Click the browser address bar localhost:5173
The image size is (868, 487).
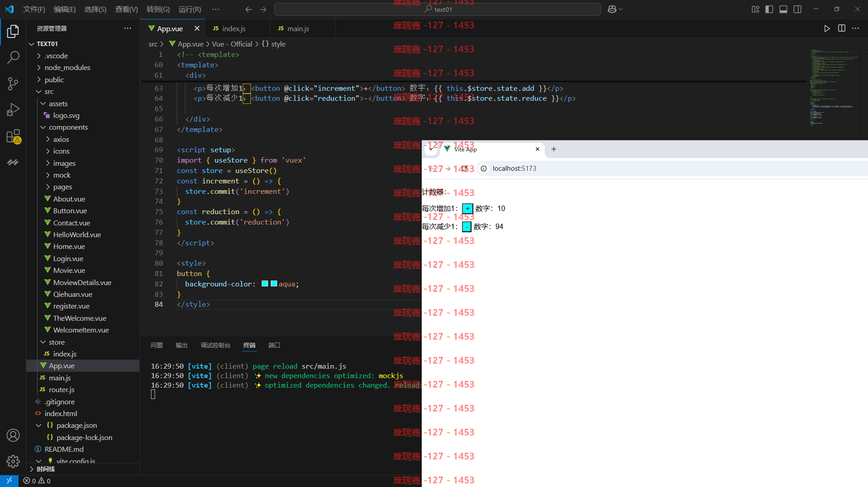(514, 169)
